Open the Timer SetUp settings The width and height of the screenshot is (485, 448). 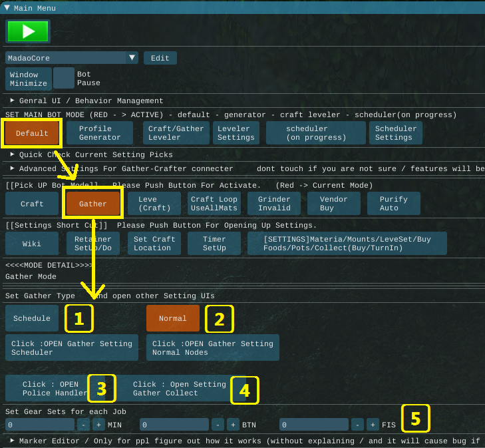[214, 244]
